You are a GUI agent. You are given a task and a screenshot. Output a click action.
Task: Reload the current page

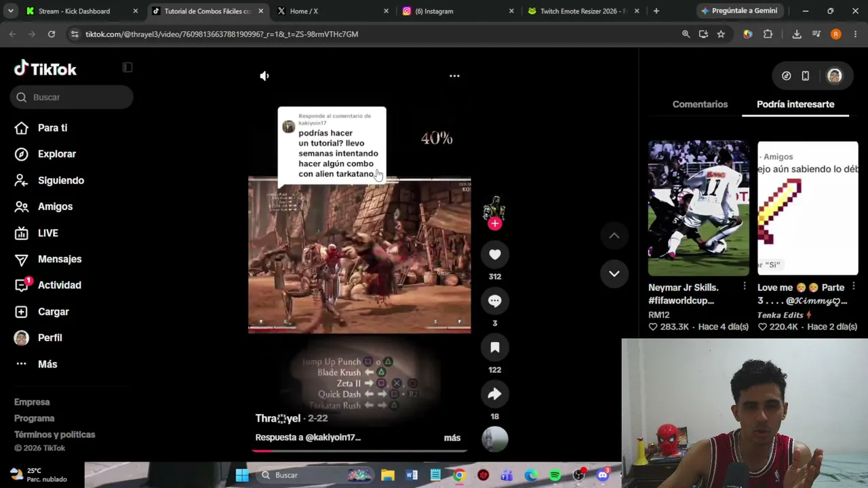click(52, 34)
